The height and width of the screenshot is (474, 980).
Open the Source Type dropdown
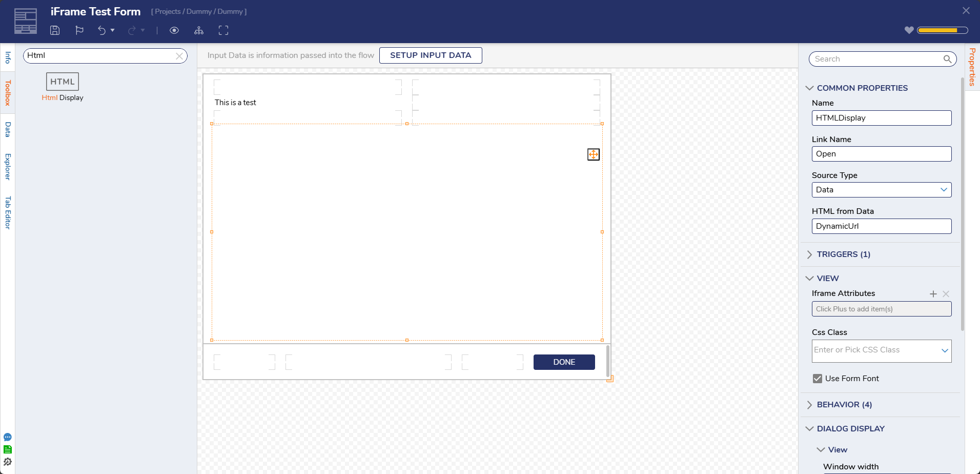click(882, 190)
